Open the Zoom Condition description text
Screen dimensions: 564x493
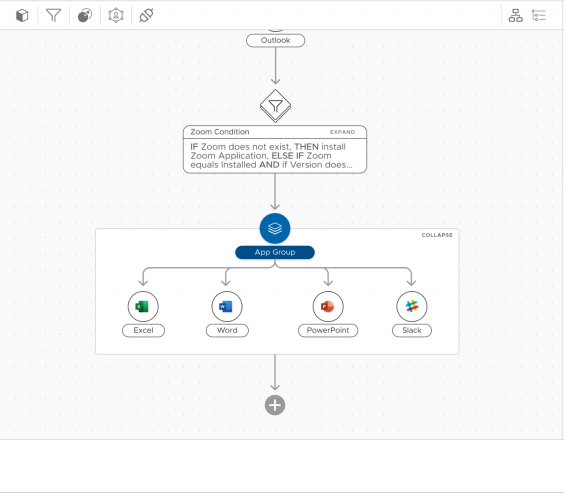[x=272, y=156]
